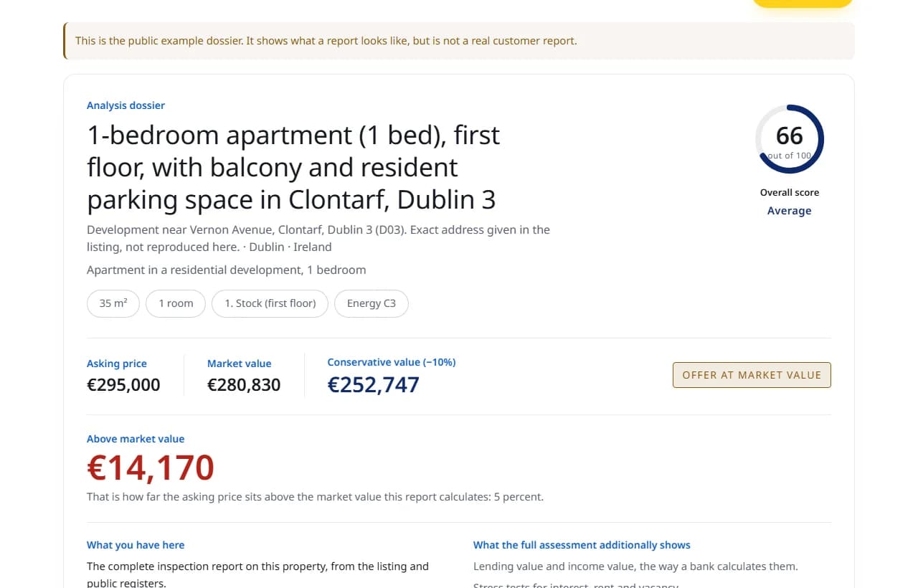918x588 pixels.
Task: Click the red €14,170 above market amount
Action: point(151,468)
